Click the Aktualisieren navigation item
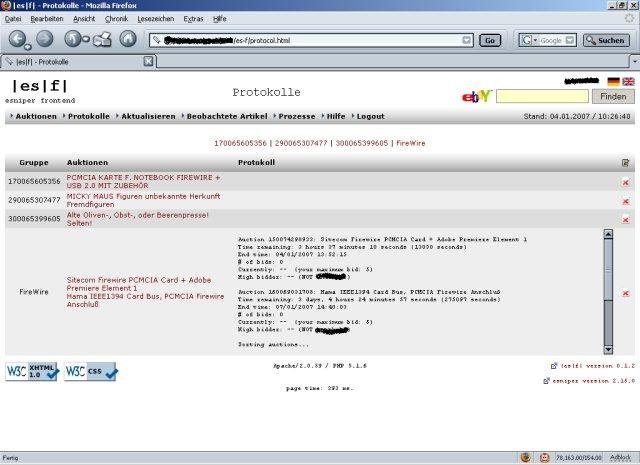 coord(148,116)
